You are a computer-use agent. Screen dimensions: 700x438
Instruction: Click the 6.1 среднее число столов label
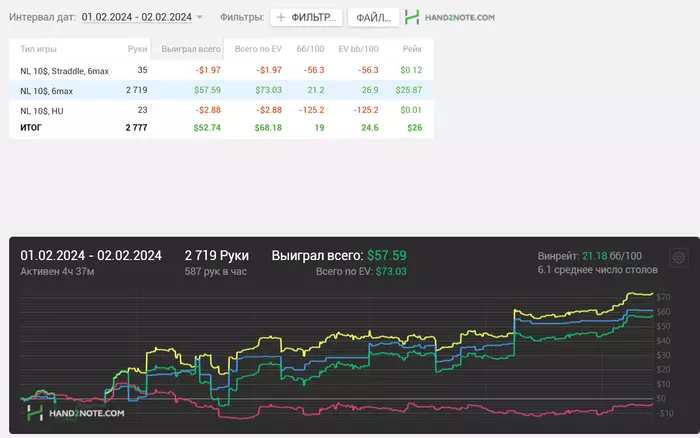pos(597,270)
